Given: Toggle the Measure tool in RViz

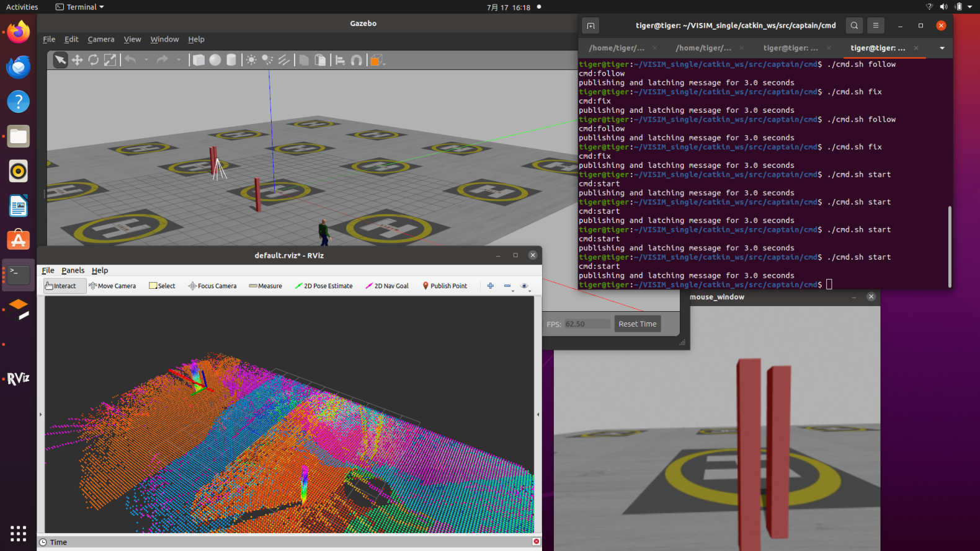Looking at the screenshot, I should (x=265, y=286).
